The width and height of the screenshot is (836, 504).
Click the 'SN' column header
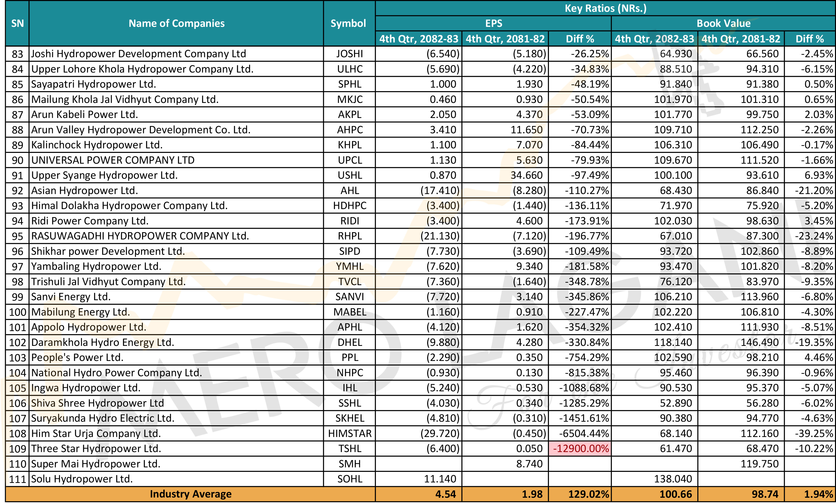[17, 23]
